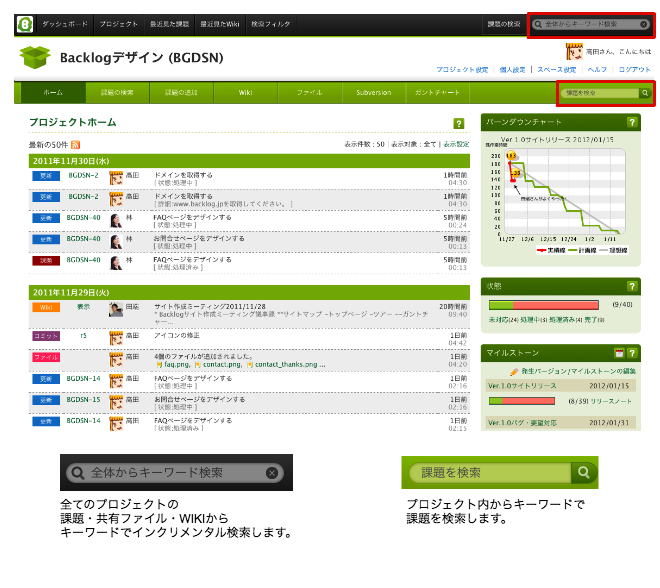Click the orange Wiki badge
The image size is (660, 588).
coord(46,307)
